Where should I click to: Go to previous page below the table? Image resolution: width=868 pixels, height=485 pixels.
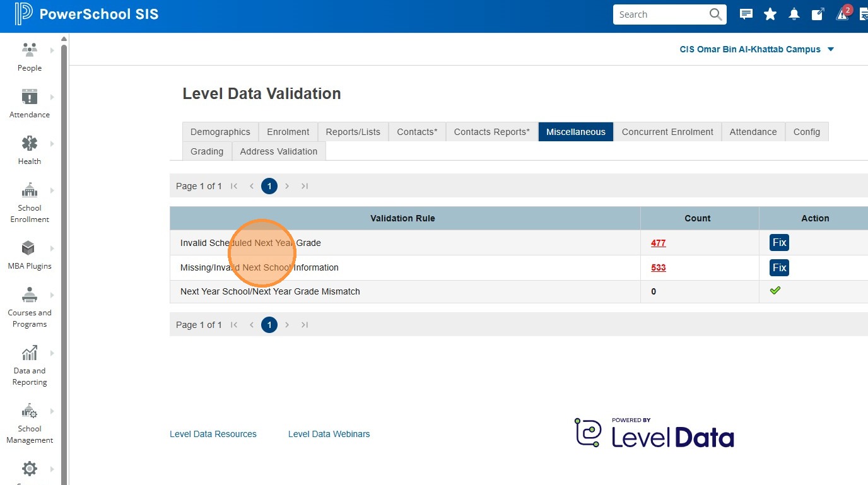252,325
